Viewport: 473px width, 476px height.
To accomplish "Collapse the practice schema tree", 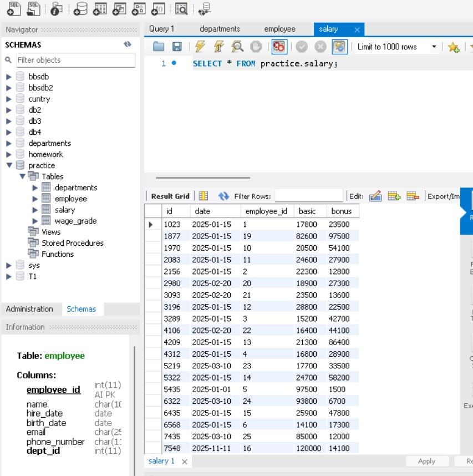I will tap(9, 165).
